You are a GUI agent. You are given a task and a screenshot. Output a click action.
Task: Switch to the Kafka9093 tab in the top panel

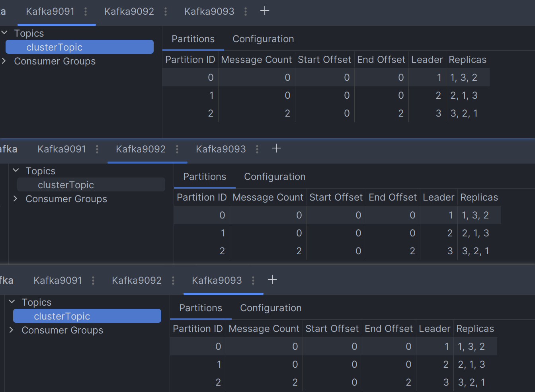click(x=209, y=12)
